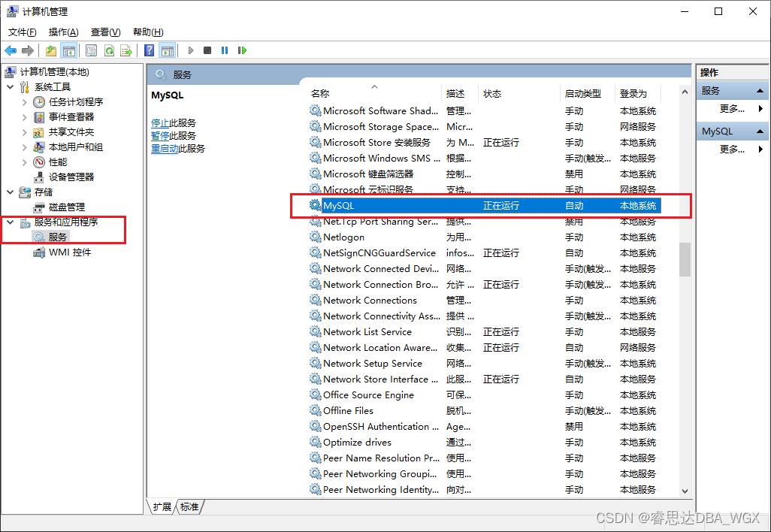Viewport: 771px width, 532px height.
Task: Expand the 性能 tree node
Action: [24, 162]
